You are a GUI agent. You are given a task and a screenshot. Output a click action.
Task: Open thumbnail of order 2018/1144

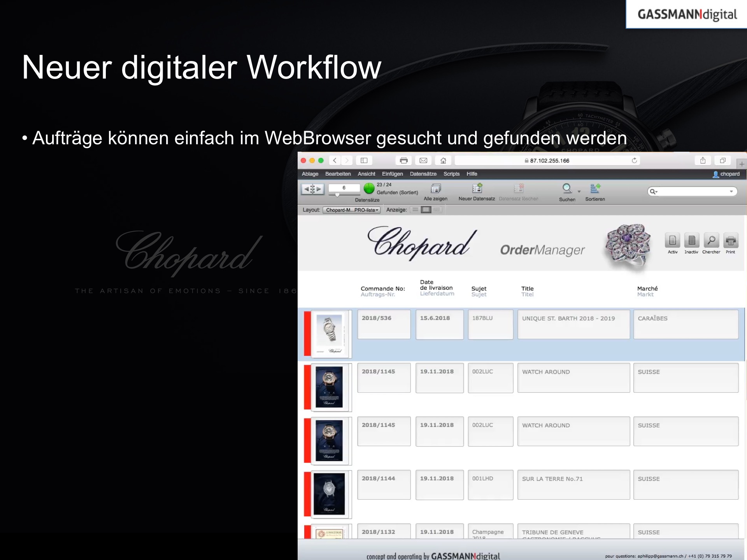(330, 494)
